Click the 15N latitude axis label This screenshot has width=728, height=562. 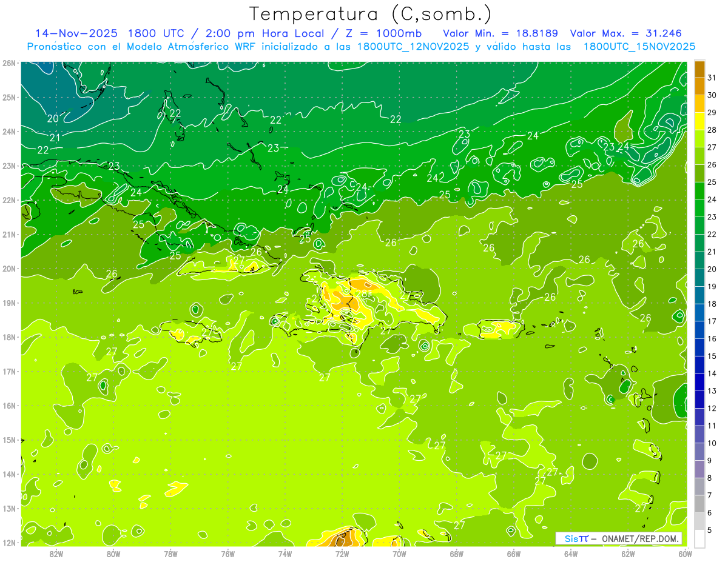[8, 440]
